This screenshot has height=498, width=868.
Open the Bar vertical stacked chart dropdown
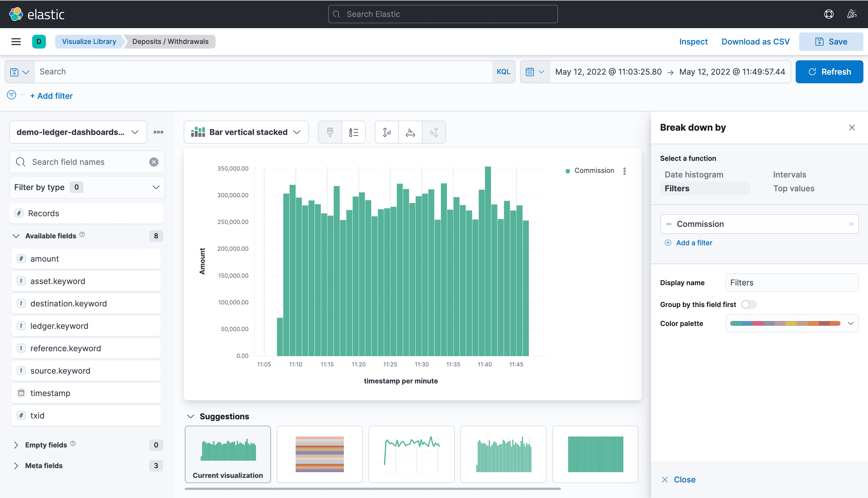tap(246, 132)
